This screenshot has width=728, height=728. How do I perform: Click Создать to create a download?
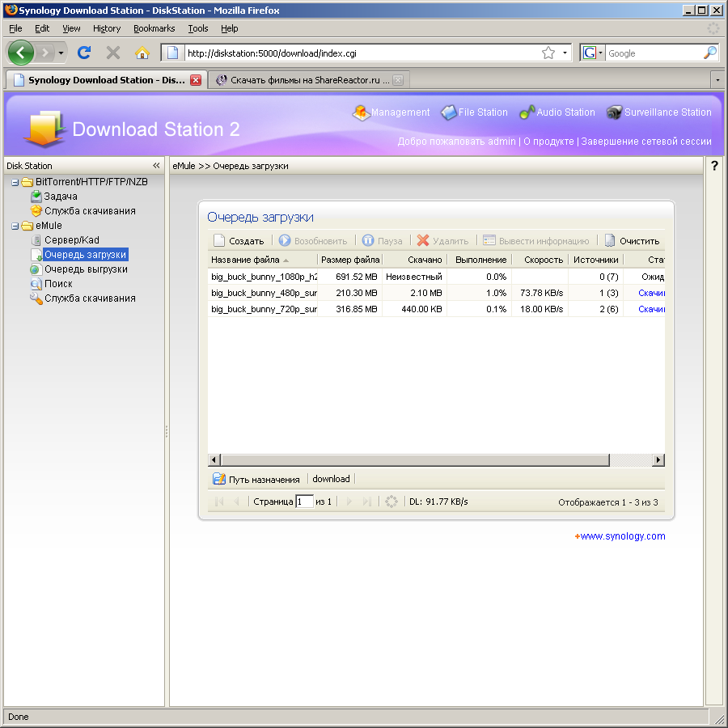point(239,241)
